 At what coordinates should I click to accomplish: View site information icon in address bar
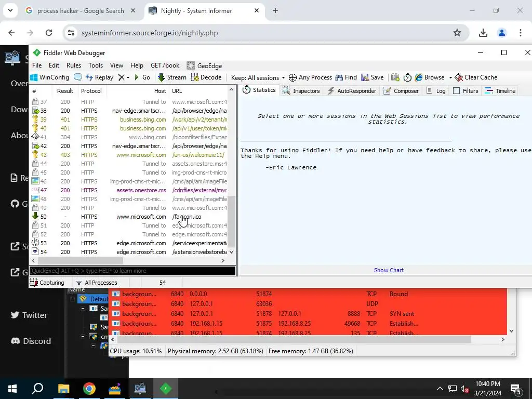(71, 33)
